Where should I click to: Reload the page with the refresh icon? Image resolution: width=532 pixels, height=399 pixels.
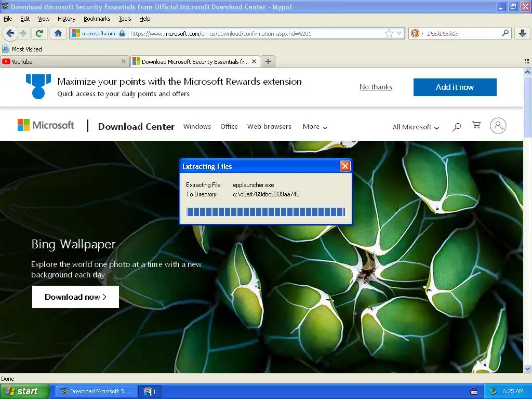coord(39,33)
